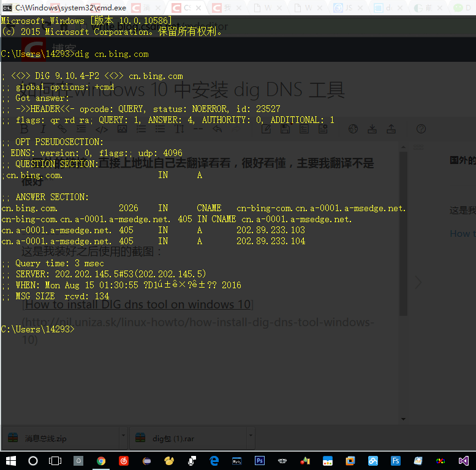Click the document settings gear icon in the editor toolbar
Image resolution: width=476 pixels, height=470 pixels.
pyautogui.click(x=323, y=129)
